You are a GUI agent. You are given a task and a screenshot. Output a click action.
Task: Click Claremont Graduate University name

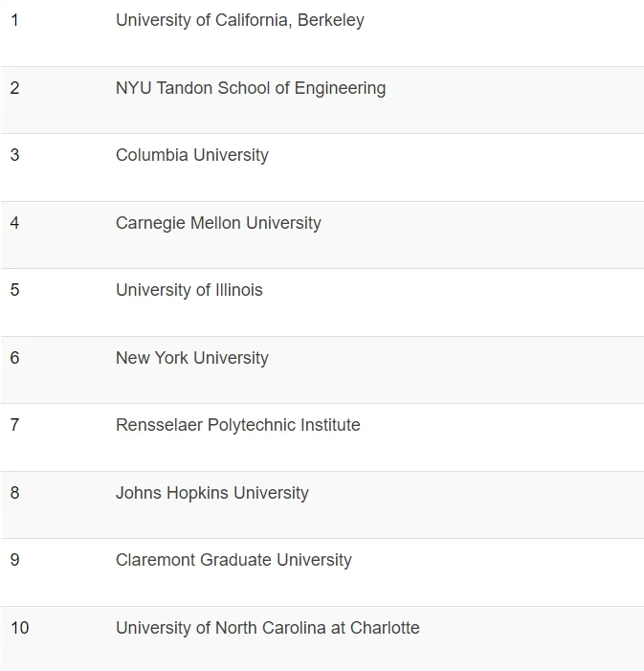click(233, 560)
